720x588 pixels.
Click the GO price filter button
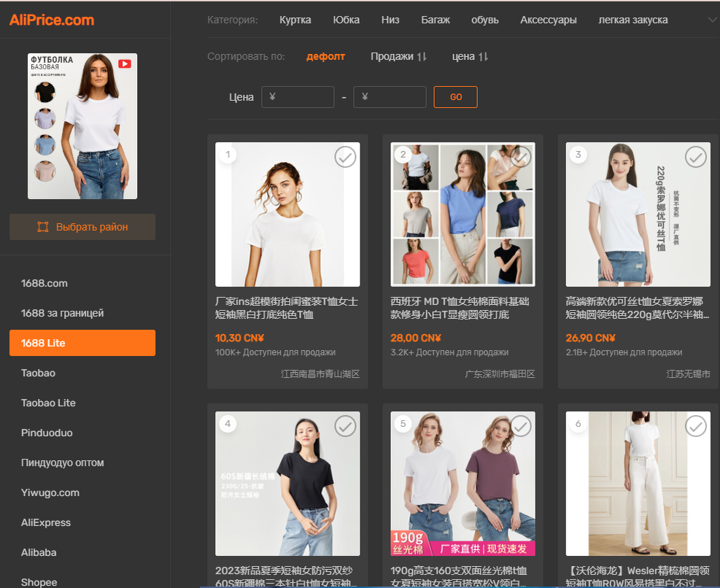(x=456, y=97)
